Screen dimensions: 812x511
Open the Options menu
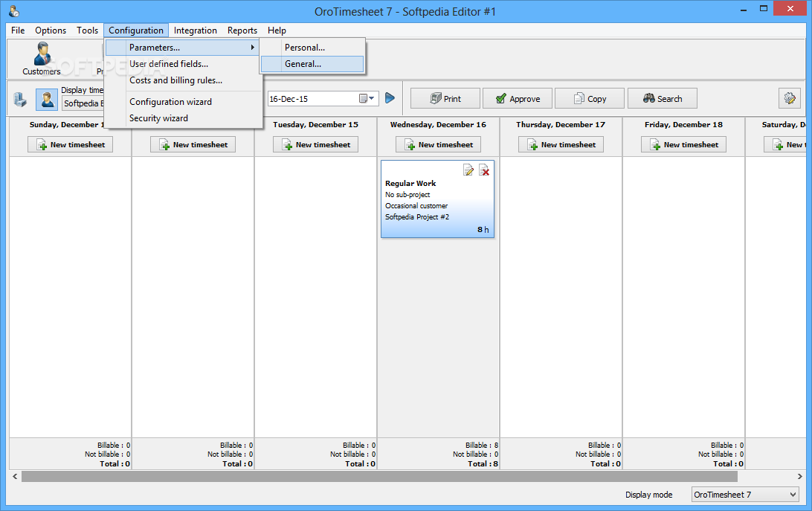pyautogui.click(x=51, y=30)
